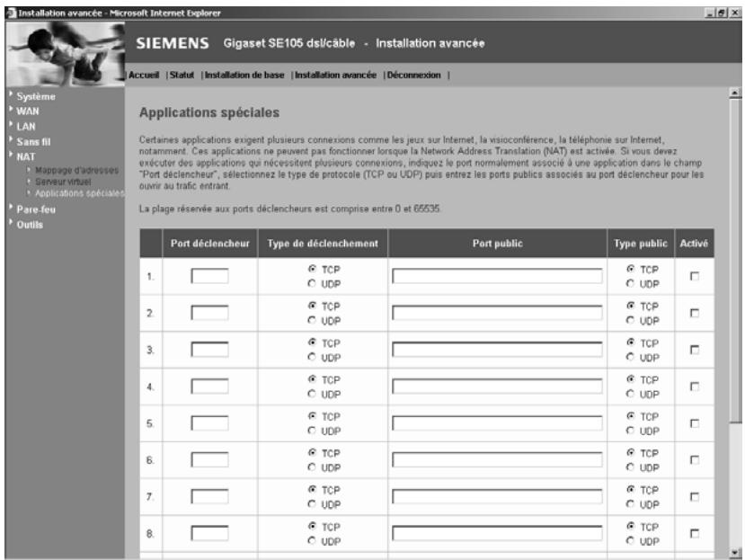
Task: Enable the Activé checkbox for row 3
Action: click(x=694, y=350)
